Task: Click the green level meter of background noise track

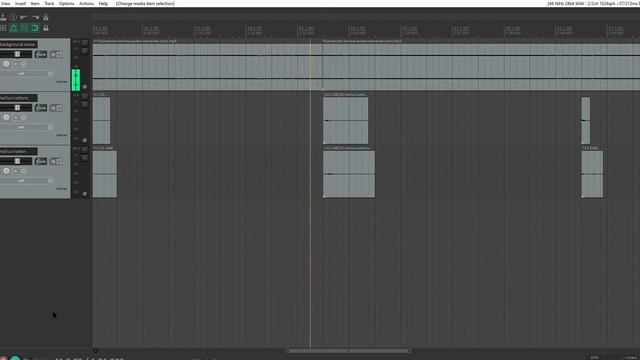Action: [x=76, y=80]
